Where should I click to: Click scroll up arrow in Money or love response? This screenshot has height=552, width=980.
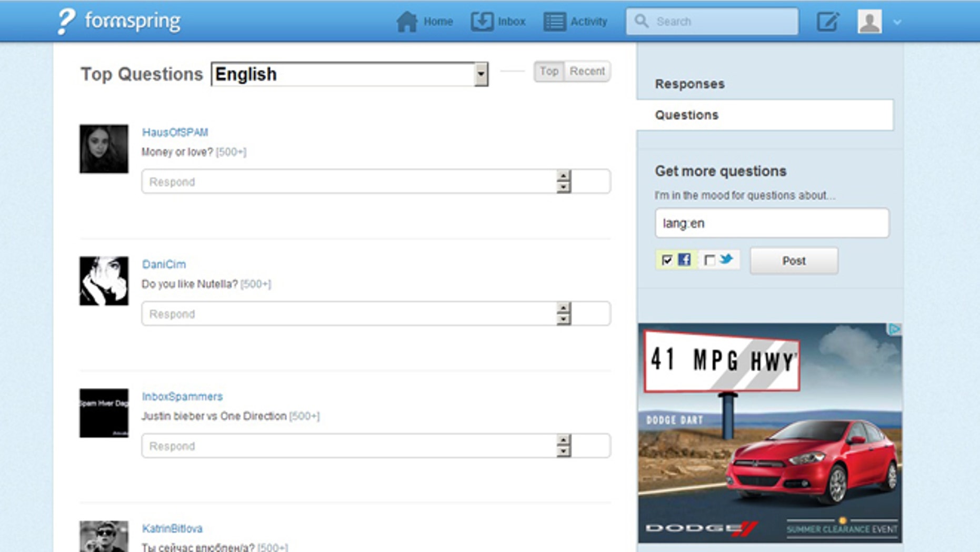tap(563, 176)
